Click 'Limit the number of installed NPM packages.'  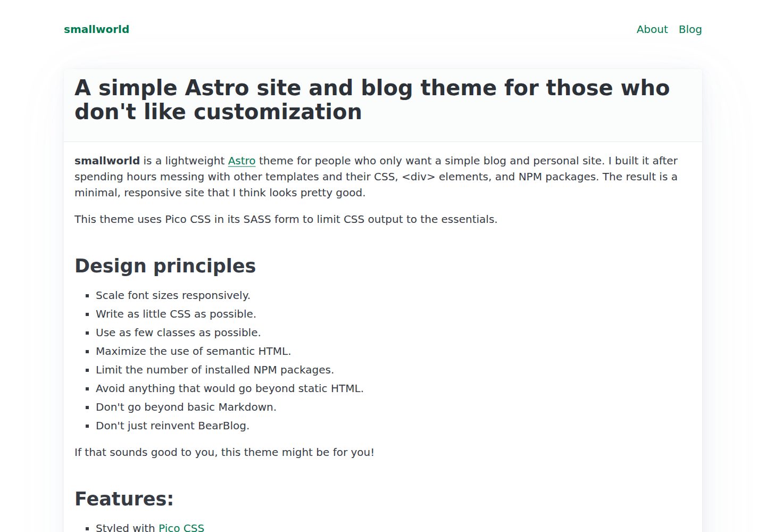(215, 370)
